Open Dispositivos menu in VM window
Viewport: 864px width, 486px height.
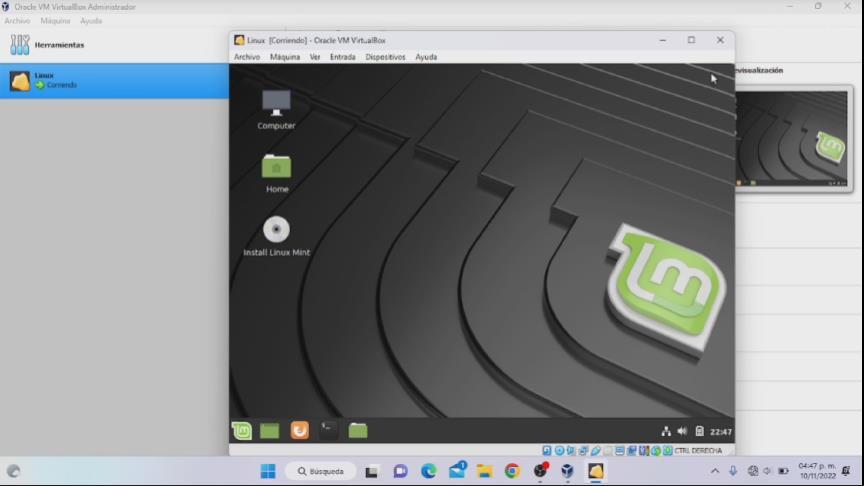[x=385, y=57]
